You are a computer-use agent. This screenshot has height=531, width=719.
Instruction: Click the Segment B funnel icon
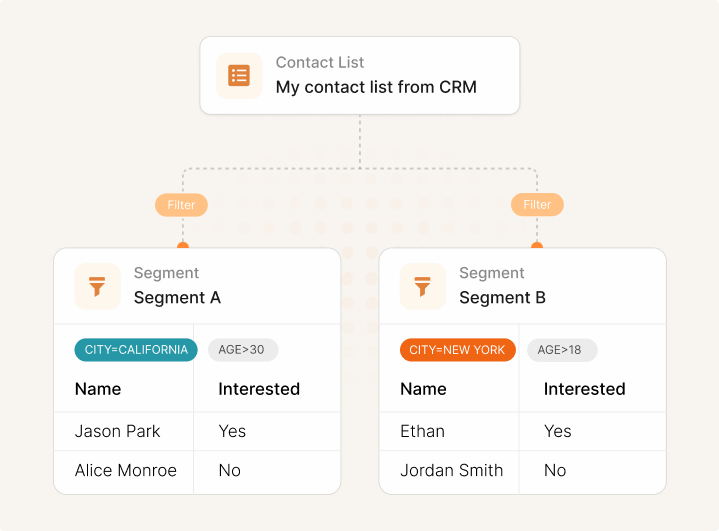[423, 286]
